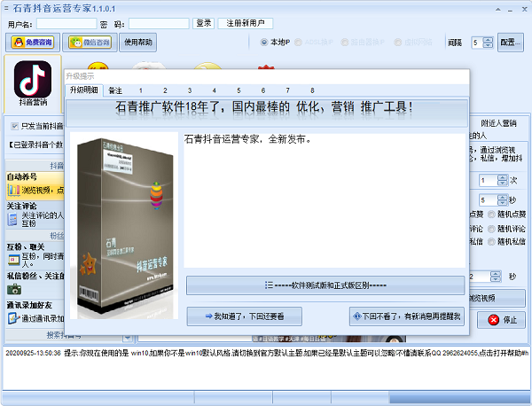Open tab number 3 in dialog
Image resolution: width=532 pixels, height=406 pixels.
tap(190, 90)
